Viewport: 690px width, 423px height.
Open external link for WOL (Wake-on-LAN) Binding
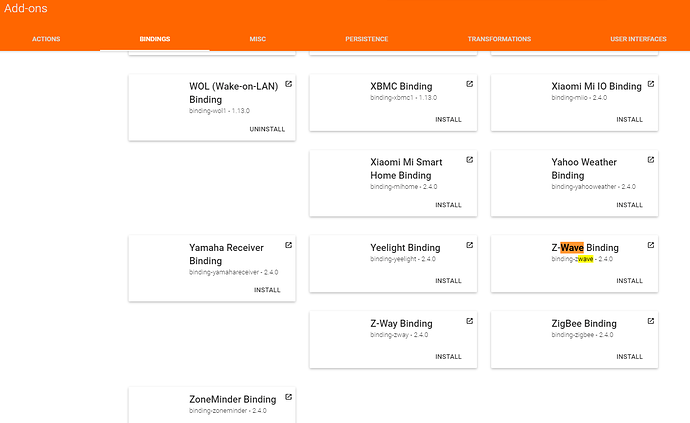pyautogui.click(x=288, y=84)
